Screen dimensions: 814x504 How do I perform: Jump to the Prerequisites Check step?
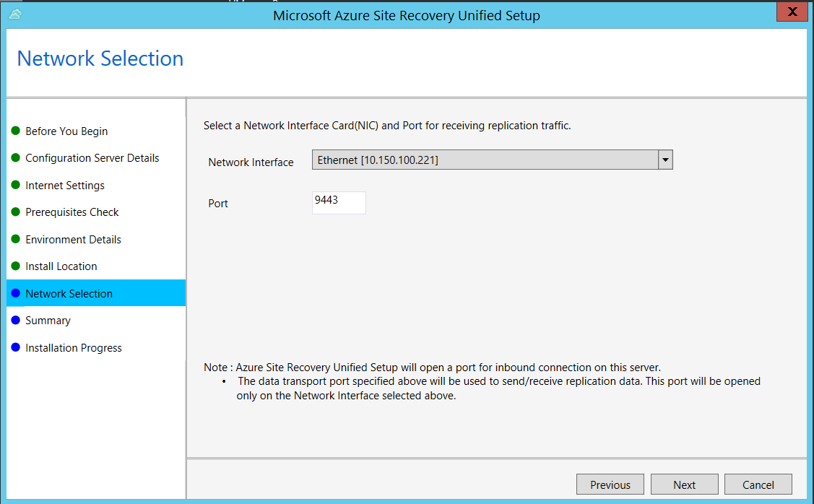[72, 212]
